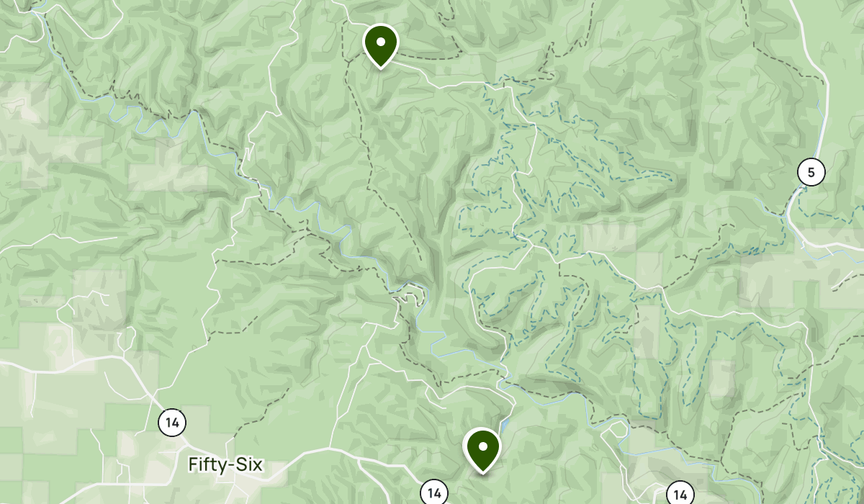
Task: Click the Fifty-Six town label
Action: [225, 465]
